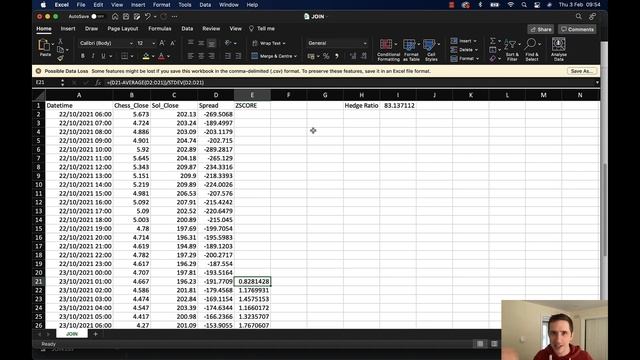Open the borders dropdown arrow

click(x=132, y=56)
